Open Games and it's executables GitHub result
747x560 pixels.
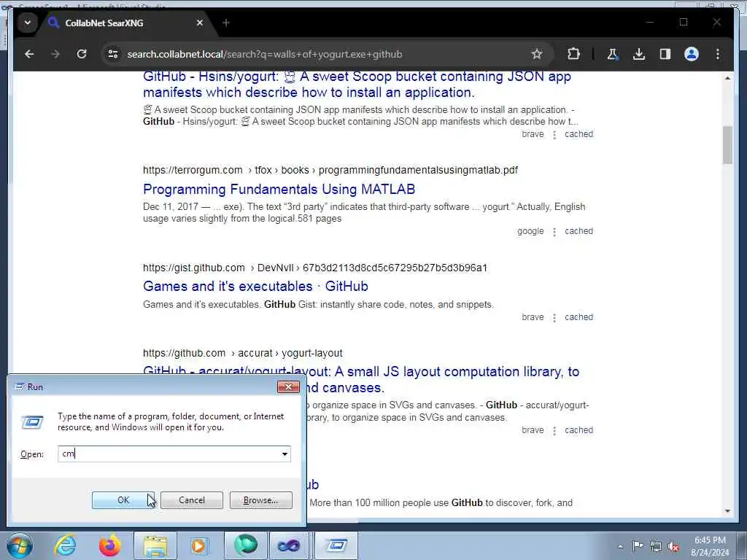click(255, 286)
